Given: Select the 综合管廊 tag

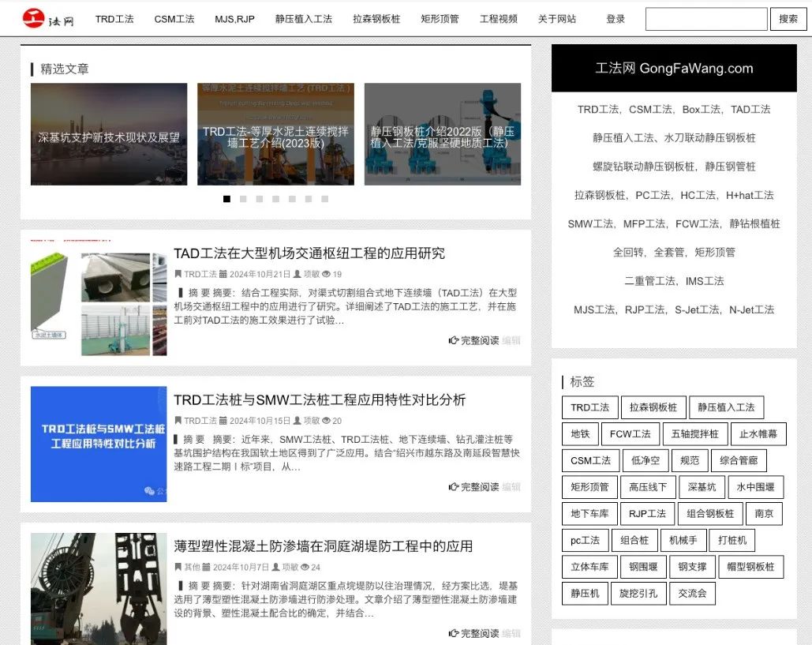Looking at the screenshot, I should tap(739, 460).
